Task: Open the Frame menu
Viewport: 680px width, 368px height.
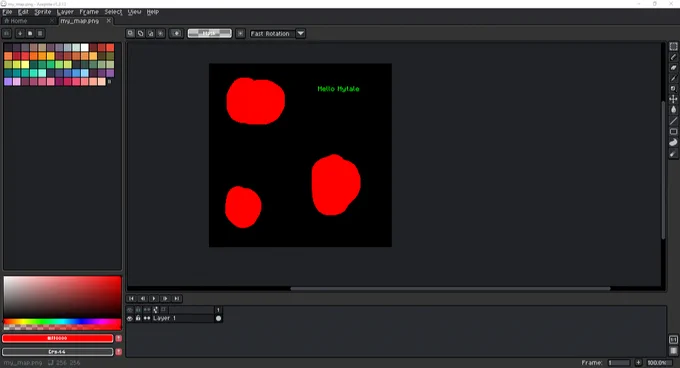Action: click(x=89, y=12)
